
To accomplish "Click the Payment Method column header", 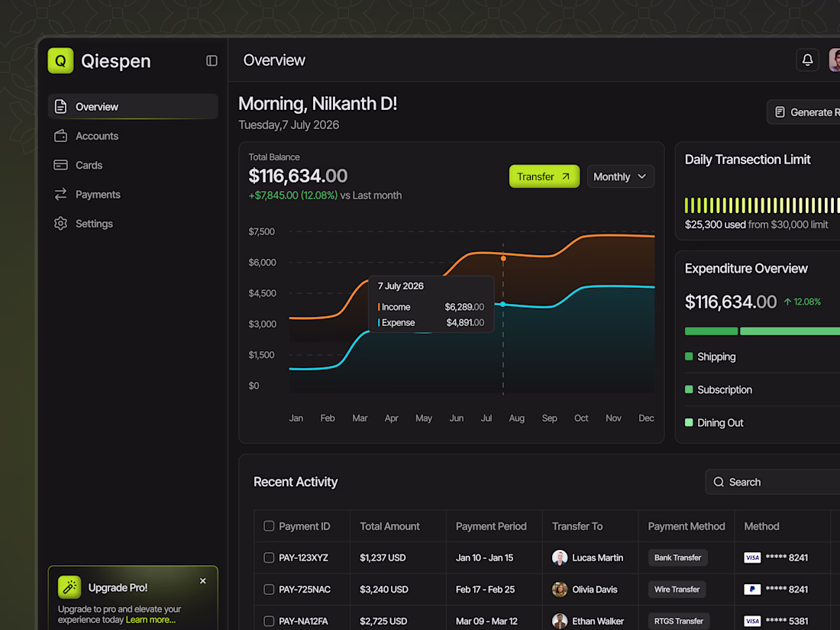I will pyautogui.click(x=687, y=526).
